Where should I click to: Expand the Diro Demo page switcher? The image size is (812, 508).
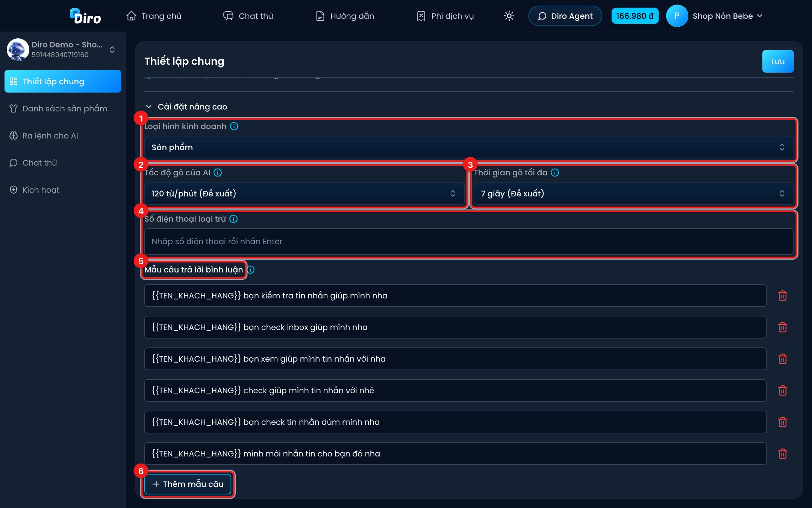click(x=112, y=50)
